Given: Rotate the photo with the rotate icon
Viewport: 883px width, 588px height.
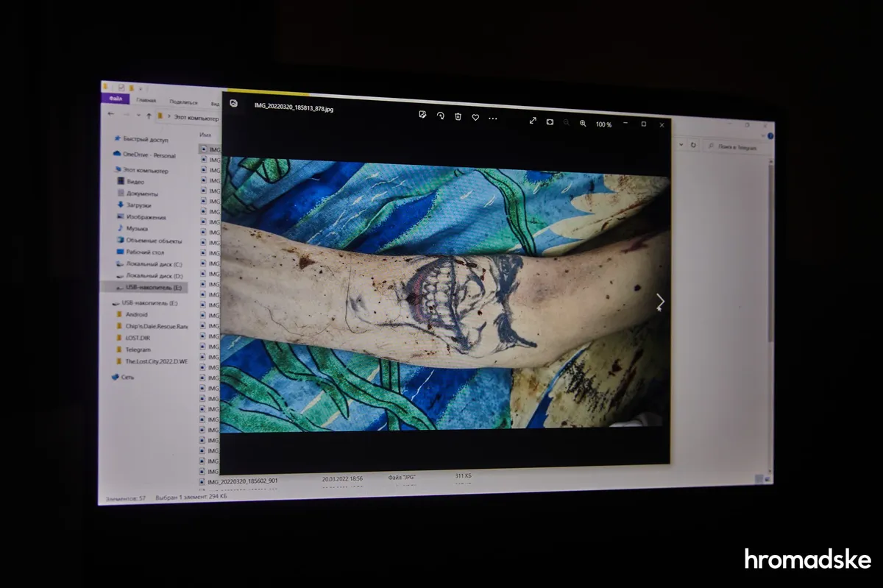Looking at the screenshot, I should tap(440, 116).
